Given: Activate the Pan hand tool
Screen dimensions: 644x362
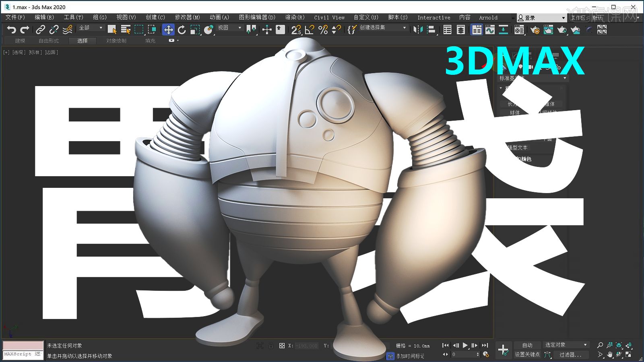Looking at the screenshot, I should click(x=611, y=355).
